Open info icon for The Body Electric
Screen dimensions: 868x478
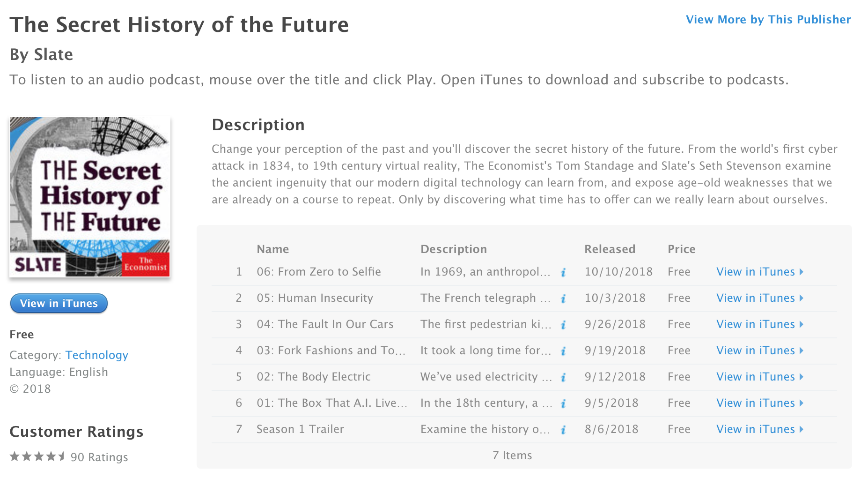pyautogui.click(x=563, y=377)
